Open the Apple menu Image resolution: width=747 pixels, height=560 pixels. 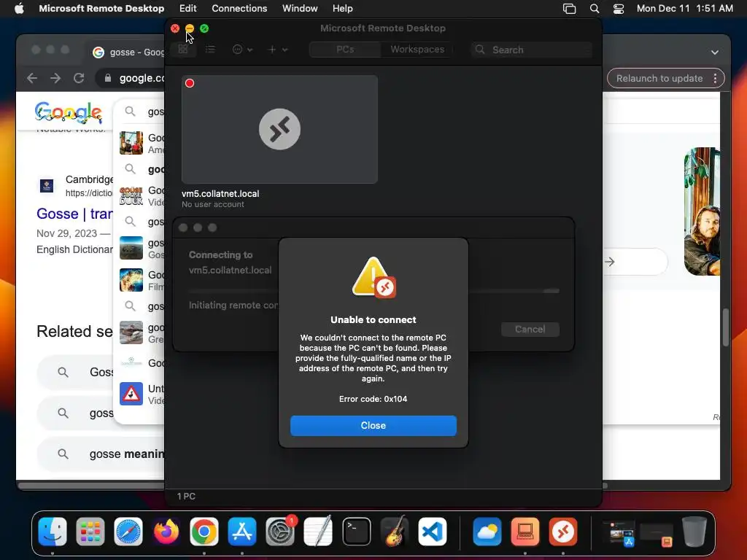(19, 8)
